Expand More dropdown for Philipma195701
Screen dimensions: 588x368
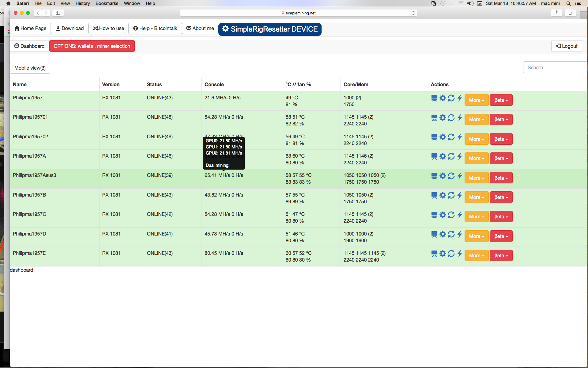(477, 120)
